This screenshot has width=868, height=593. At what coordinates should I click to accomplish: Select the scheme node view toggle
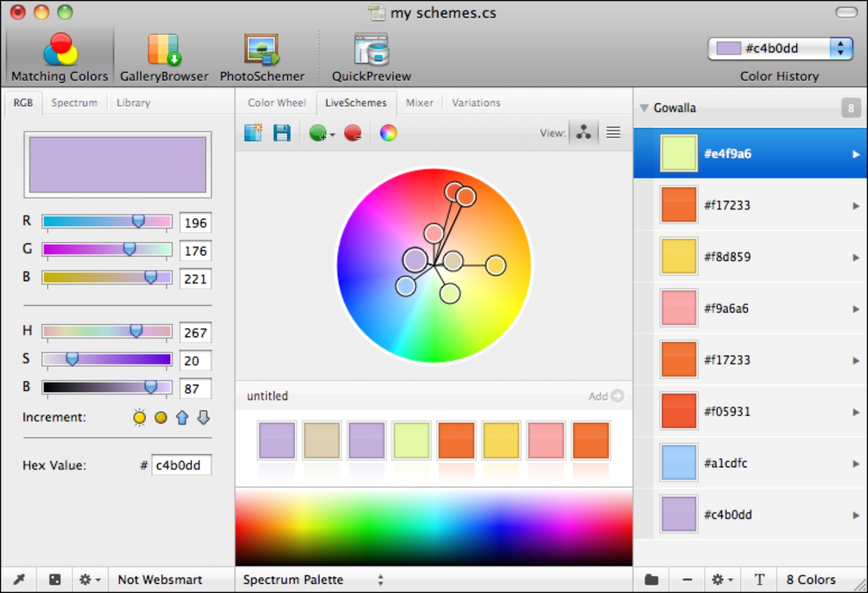click(x=584, y=133)
